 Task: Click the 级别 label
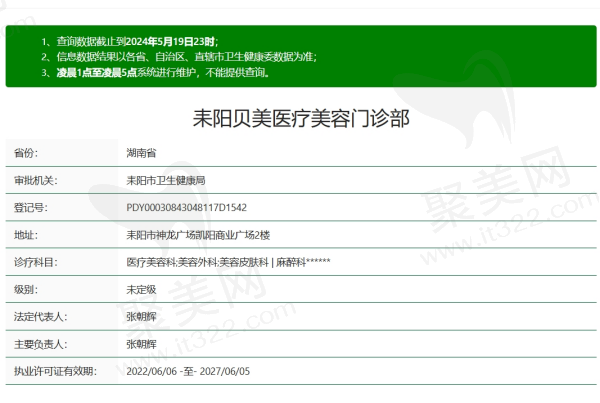[x=26, y=289]
